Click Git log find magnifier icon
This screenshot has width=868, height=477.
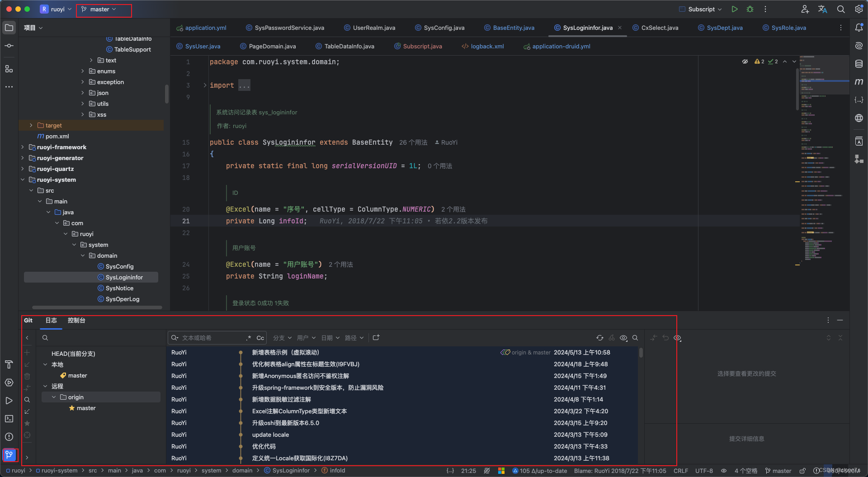(x=635, y=338)
